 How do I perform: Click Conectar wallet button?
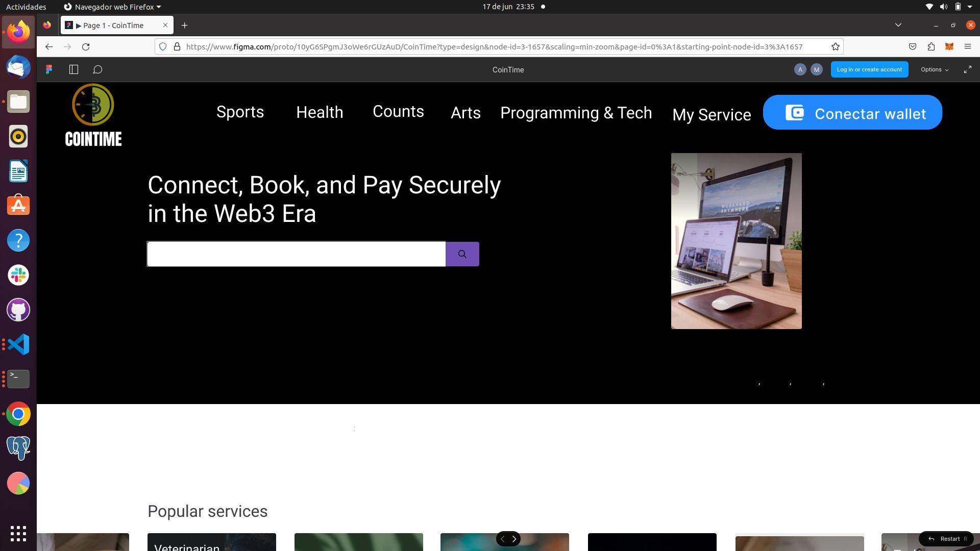853,112
